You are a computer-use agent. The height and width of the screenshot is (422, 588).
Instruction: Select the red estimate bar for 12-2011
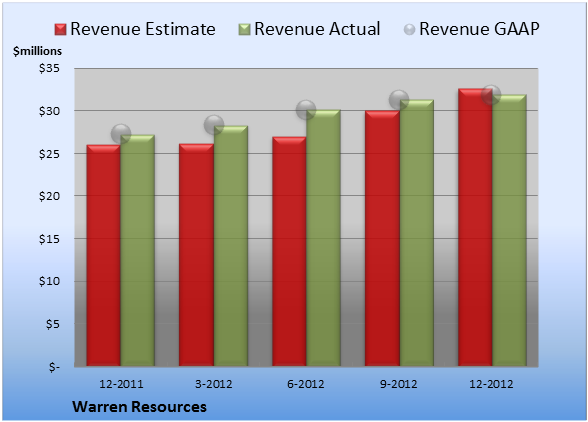coord(104,255)
